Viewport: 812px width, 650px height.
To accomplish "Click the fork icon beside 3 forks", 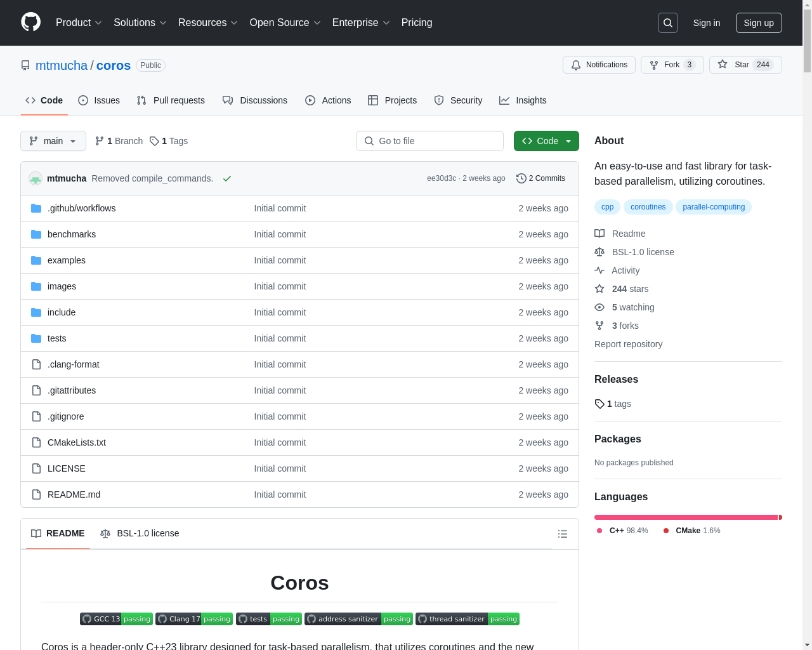I will click(599, 326).
